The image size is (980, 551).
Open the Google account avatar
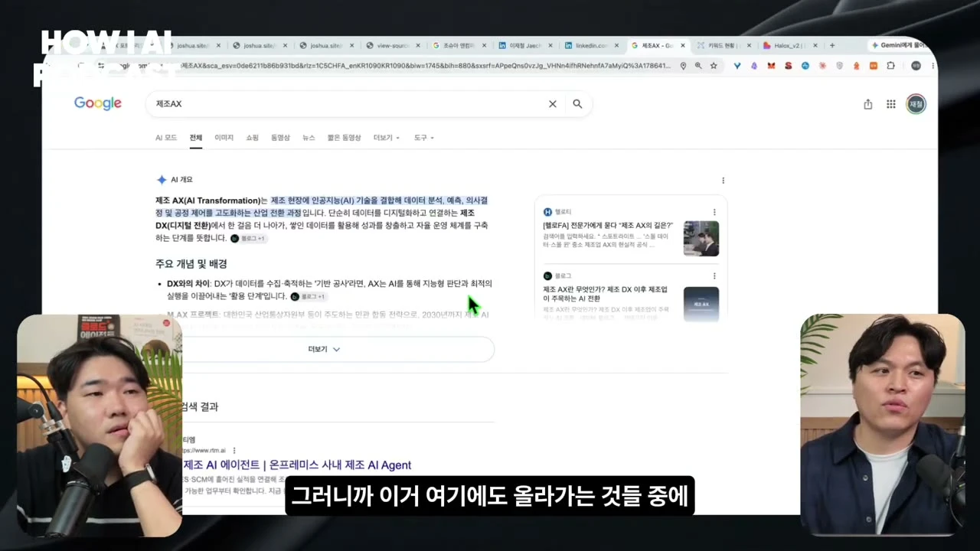point(916,104)
